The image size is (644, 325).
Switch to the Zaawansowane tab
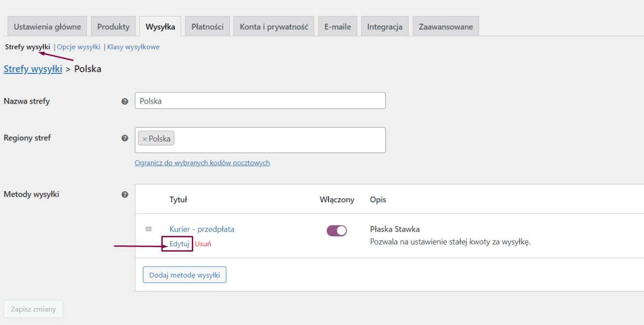pyautogui.click(x=446, y=26)
